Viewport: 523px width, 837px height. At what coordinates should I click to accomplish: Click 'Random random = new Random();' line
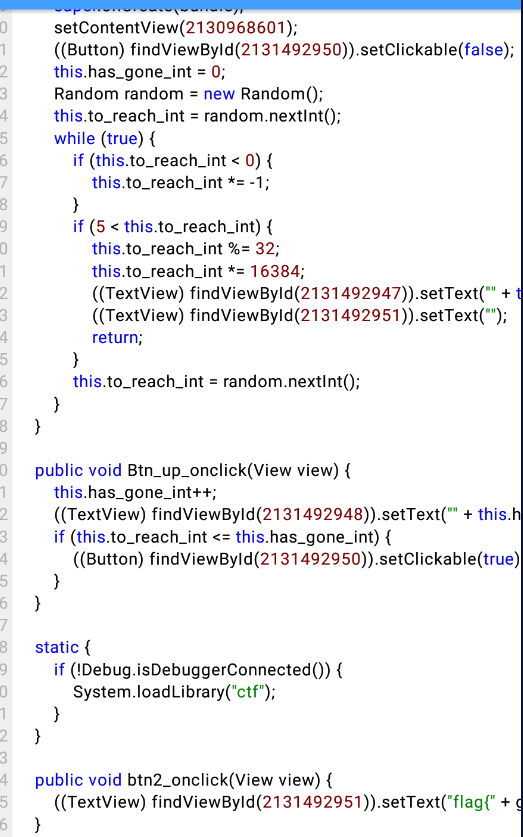point(188,94)
